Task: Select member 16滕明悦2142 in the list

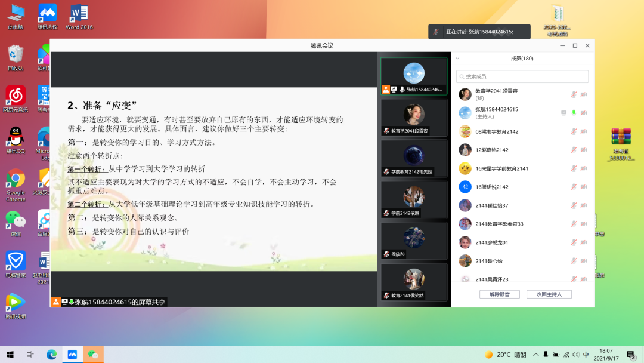Action: point(492,187)
